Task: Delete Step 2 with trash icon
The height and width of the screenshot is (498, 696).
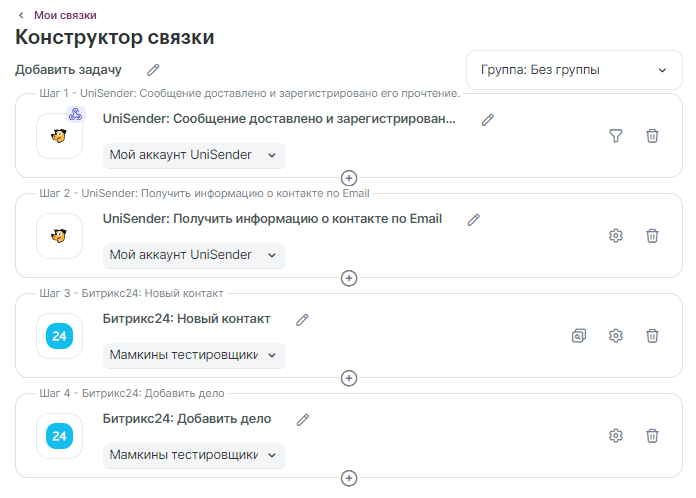Action: tap(652, 236)
